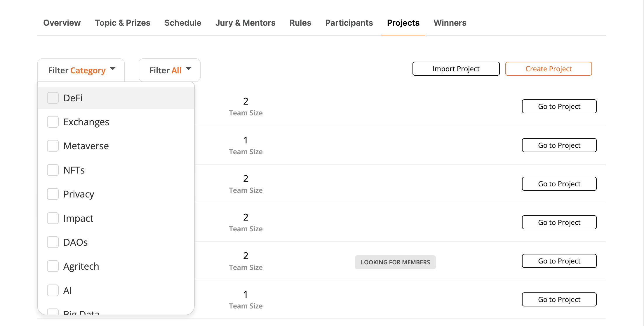
Task: Enable the DAOs category checkbox
Action: tap(52, 242)
